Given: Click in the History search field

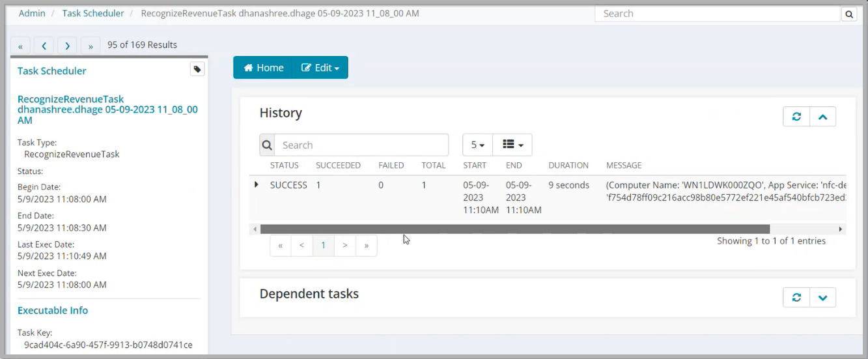Looking at the screenshot, I should pos(361,145).
